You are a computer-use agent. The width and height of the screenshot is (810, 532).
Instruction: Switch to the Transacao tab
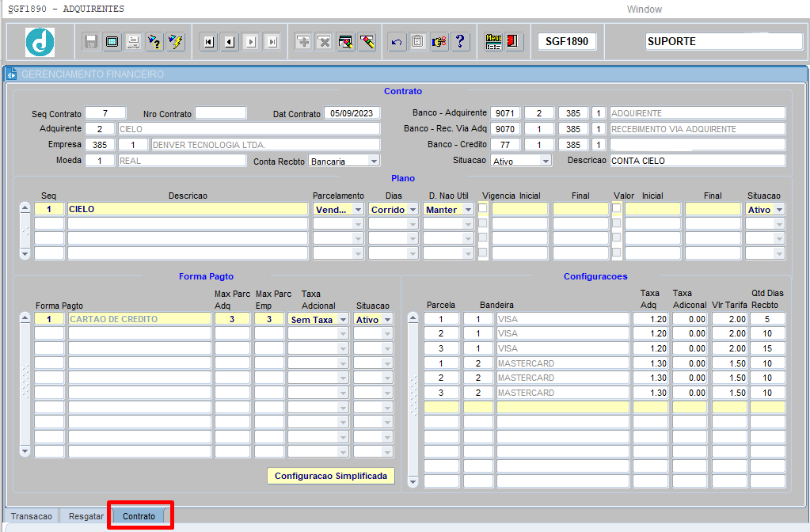32,516
